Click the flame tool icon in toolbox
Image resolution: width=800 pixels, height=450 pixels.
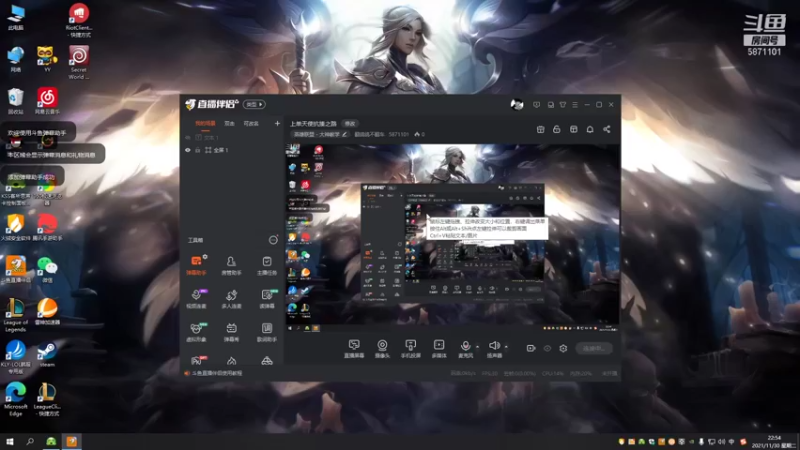tap(231, 361)
